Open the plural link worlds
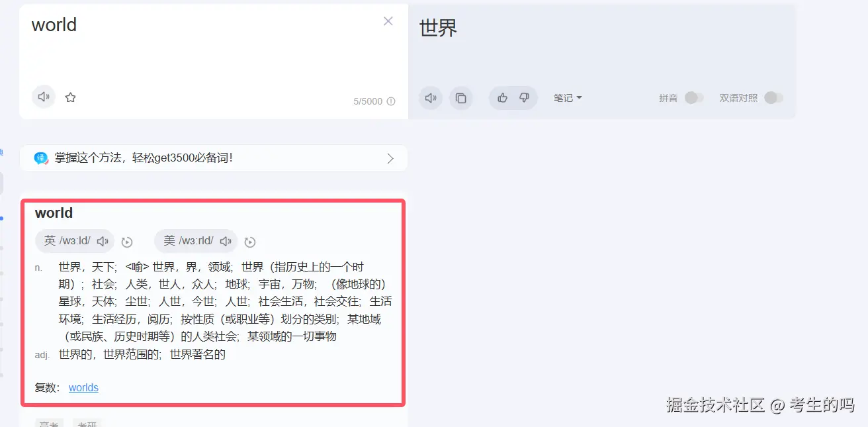 pos(83,388)
